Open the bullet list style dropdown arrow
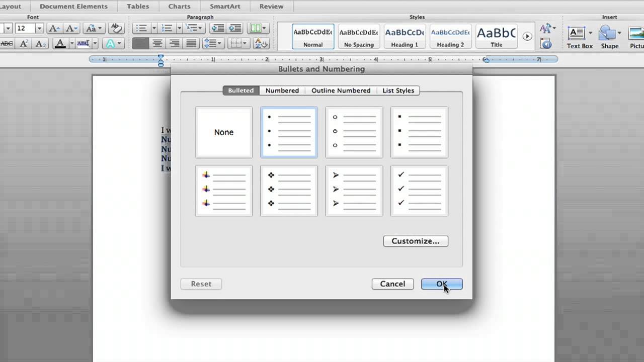This screenshot has height=362, width=644. pos(154,28)
